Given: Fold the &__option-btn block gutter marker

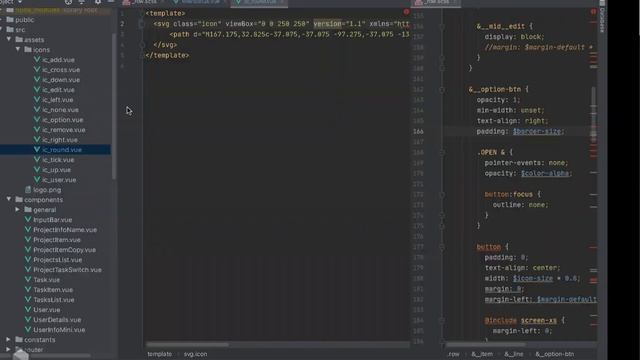Looking at the screenshot, I should pyautogui.click(x=442, y=89).
